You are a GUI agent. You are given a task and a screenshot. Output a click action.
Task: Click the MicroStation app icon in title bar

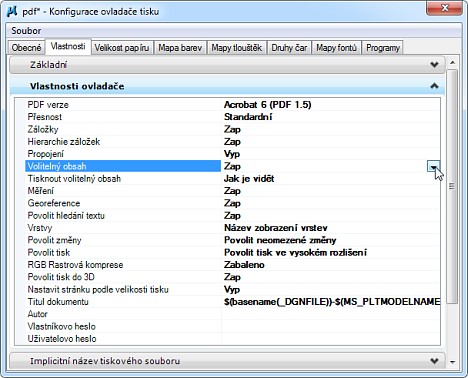12,11
